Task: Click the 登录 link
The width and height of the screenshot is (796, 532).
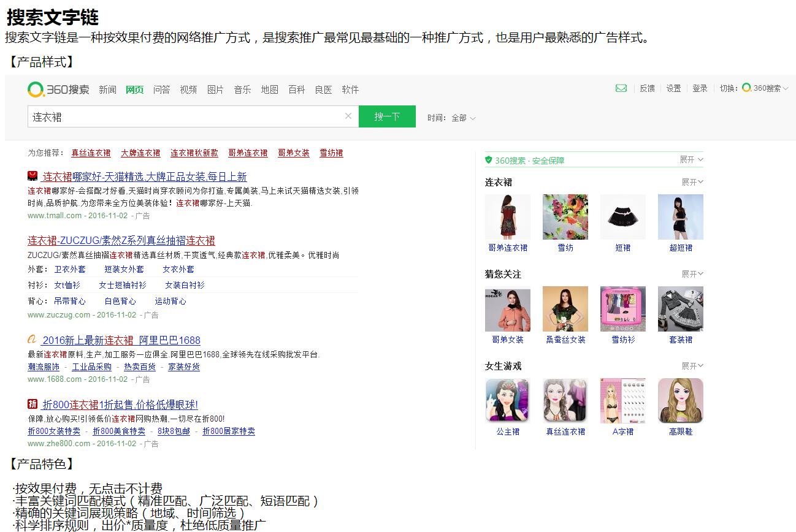Action: [700, 88]
